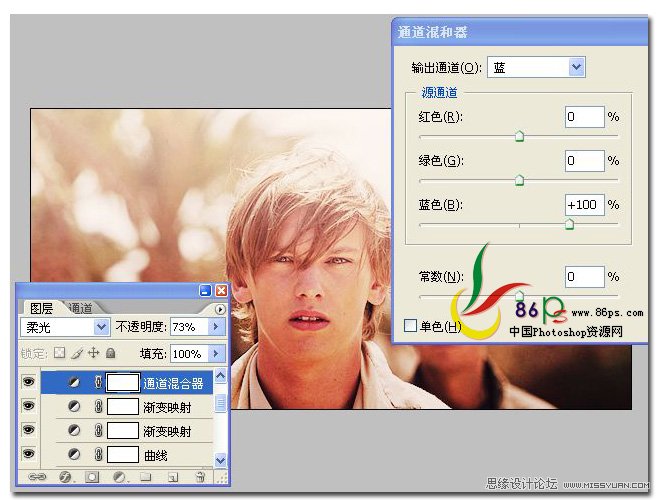Screen dimensions: 660x500
Task: Open the 输出通道 output channel dropdown
Action: click(x=576, y=67)
